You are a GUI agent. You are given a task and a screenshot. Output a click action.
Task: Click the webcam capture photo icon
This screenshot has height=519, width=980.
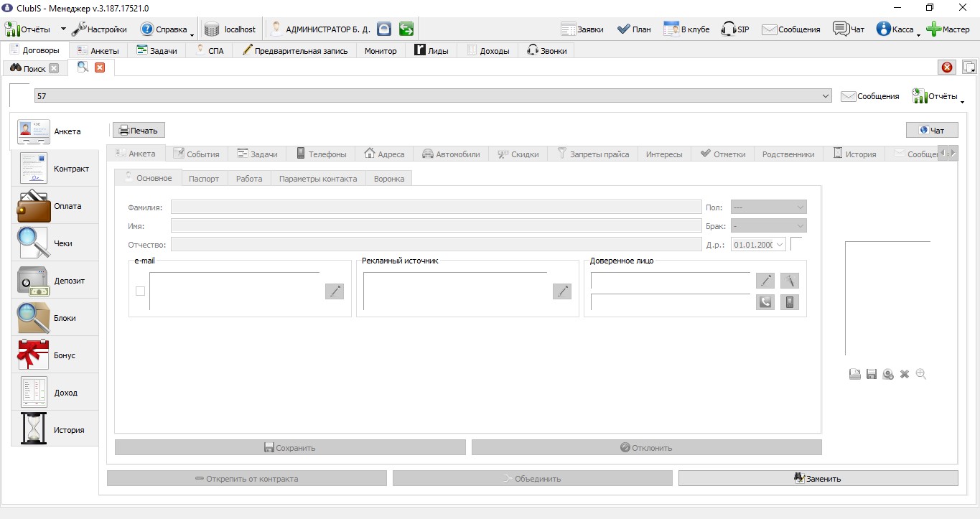888,374
